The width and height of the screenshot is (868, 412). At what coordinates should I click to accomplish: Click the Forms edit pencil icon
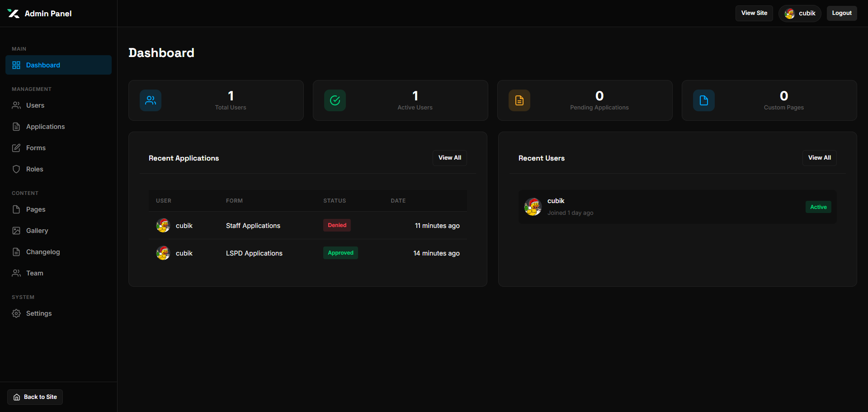pos(16,148)
